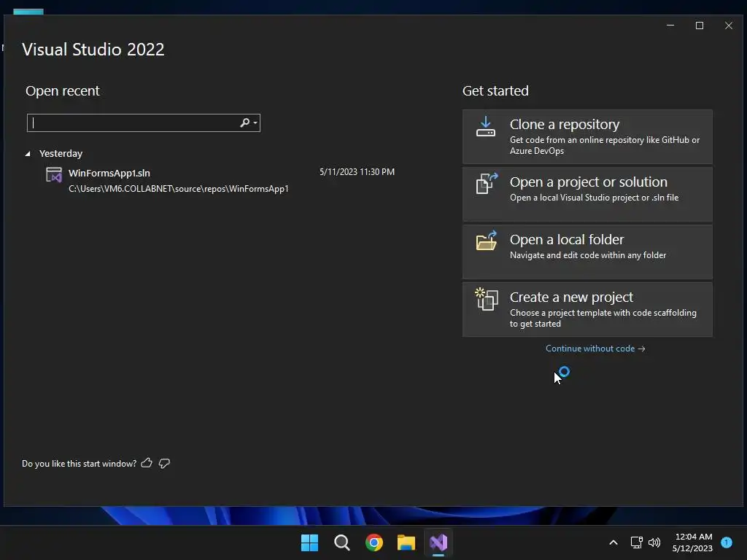Click the Open a project or solution icon
The width and height of the screenshot is (747, 560).
click(487, 184)
